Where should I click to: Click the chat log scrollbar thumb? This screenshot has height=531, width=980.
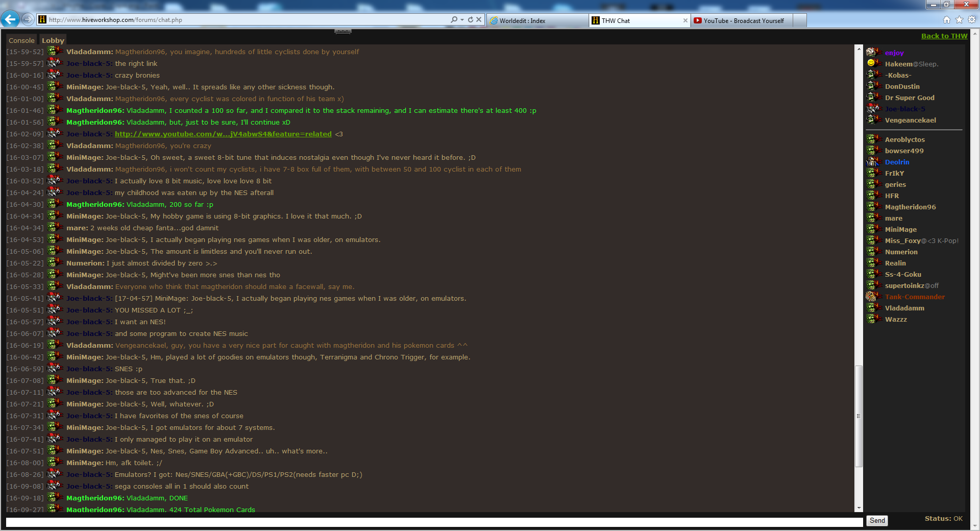859,416
